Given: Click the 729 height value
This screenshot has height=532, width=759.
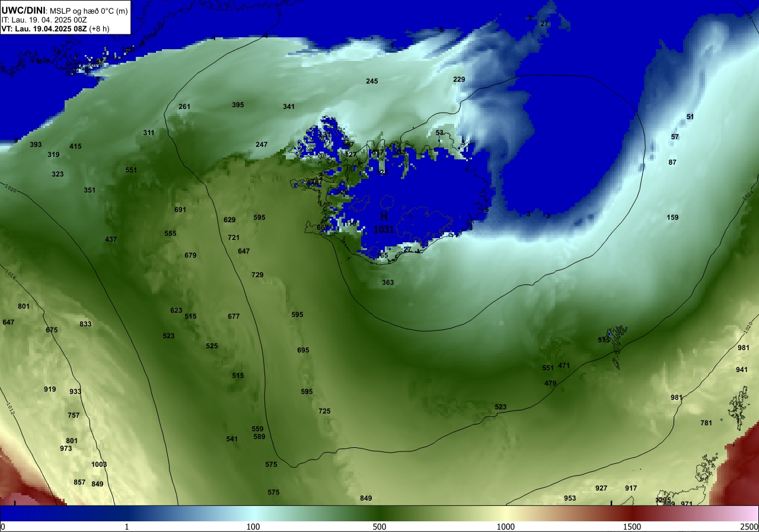Looking at the screenshot, I should click(257, 275).
